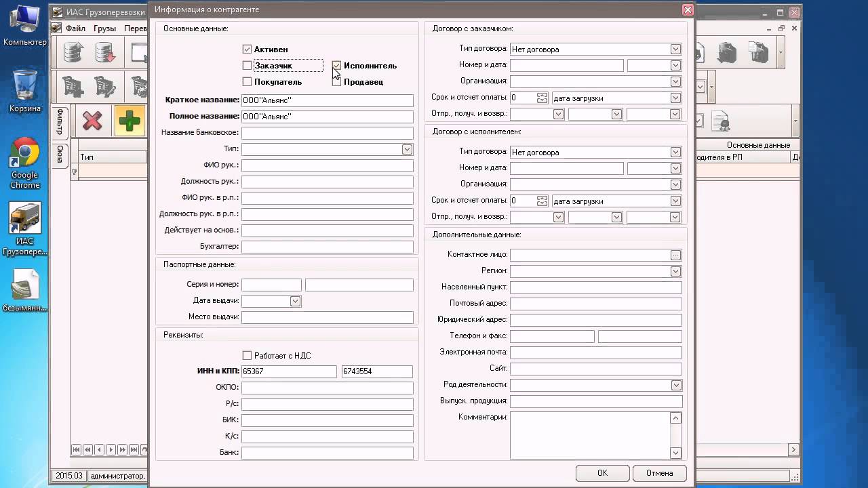868x488 pixels.
Task: Go to first record navigation arrow
Action: [76, 449]
